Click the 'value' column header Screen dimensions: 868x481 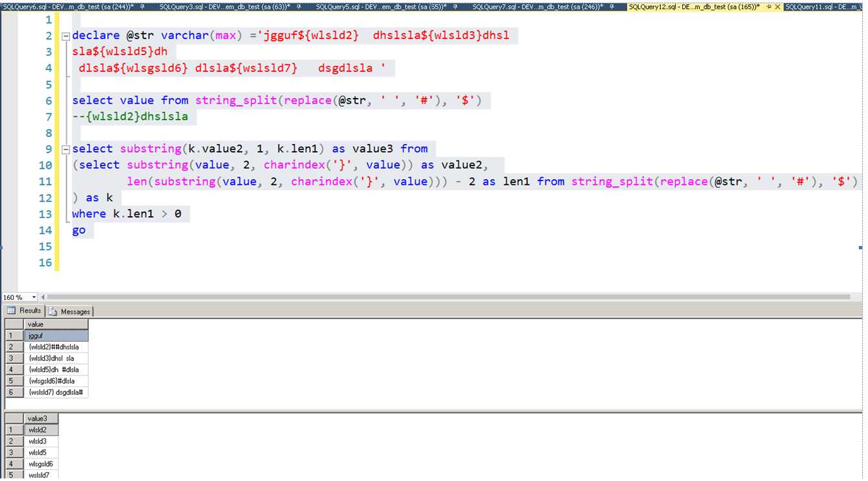point(56,324)
